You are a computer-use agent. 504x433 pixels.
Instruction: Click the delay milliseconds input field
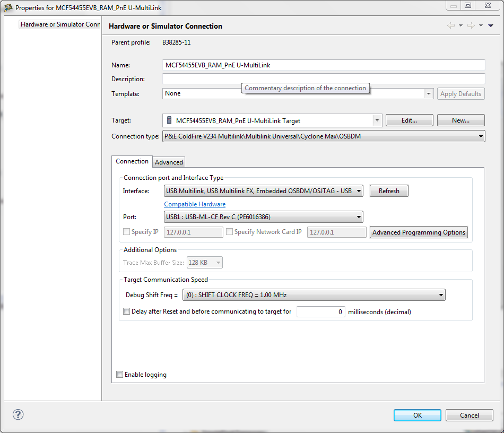(321, 312)
